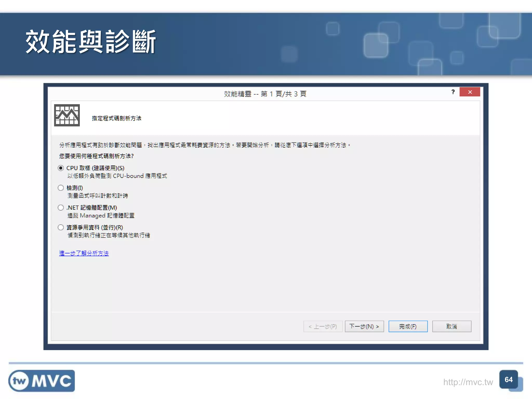This screenshot has width=532, height=399.
Task: Click the disabled 上一步(P) button
Action: [323, 327]
